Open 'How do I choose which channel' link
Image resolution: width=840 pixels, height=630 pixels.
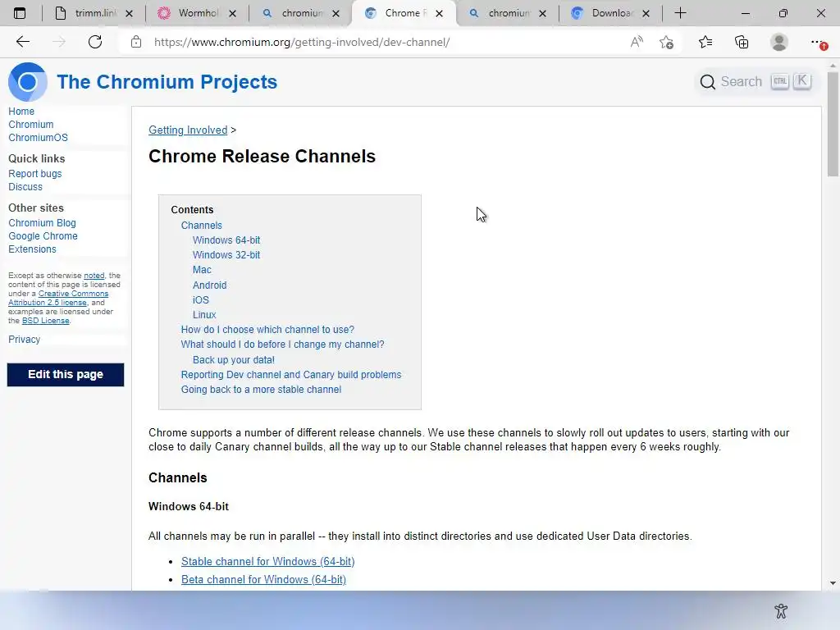tap(267, 330)
